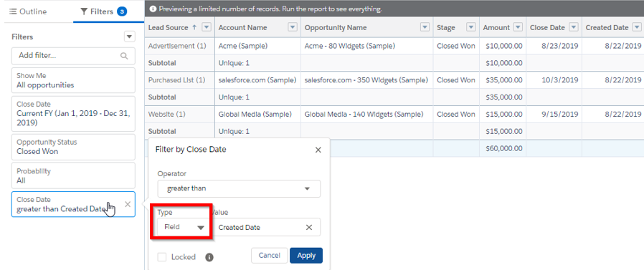Viewport: 644px width, 270px height.
Task: Click the Created Date value field
Action: pyautogui.click(x=266, y=227)
